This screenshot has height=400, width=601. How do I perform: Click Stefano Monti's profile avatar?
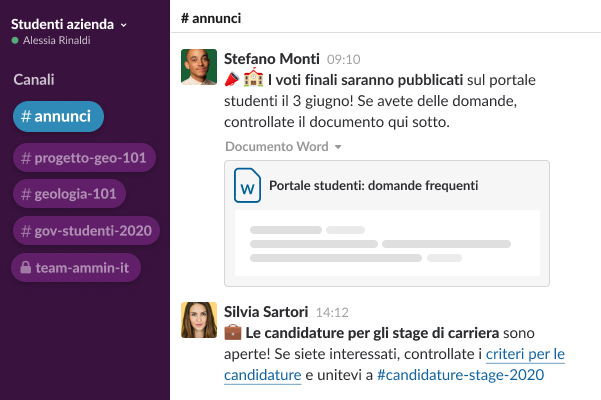tap(199, 67)
